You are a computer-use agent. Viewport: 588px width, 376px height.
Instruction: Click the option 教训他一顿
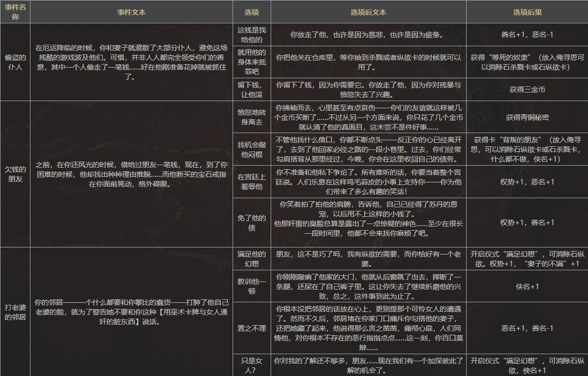coord(251,286)
